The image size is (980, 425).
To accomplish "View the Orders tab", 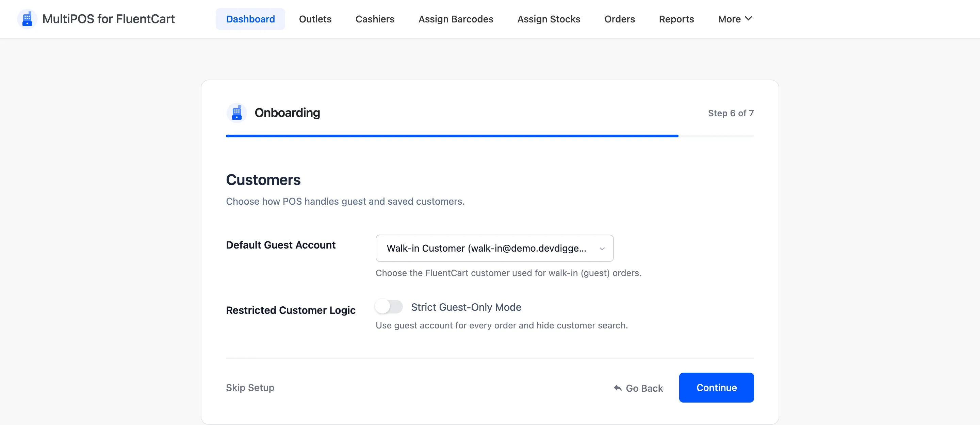I will (x=619, y=19).
